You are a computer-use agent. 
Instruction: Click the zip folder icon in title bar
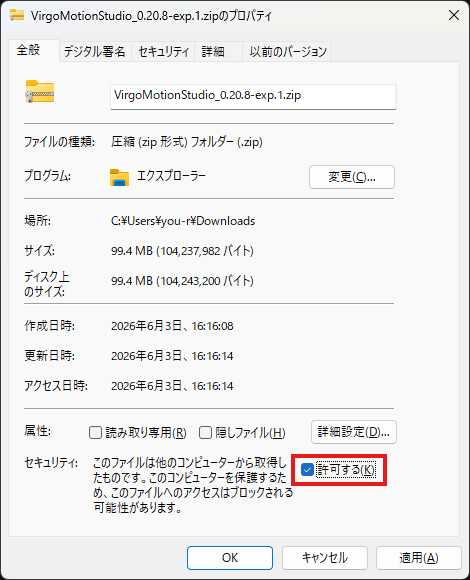[x=17, y=16]
